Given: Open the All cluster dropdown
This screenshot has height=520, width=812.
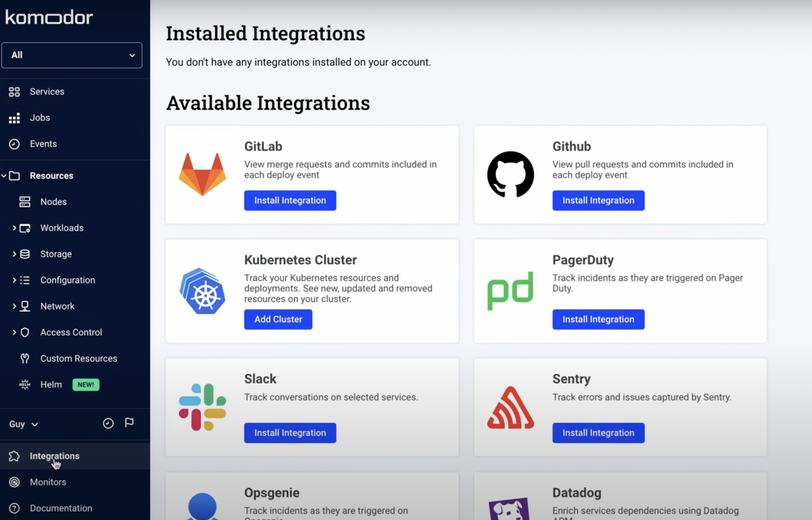Looking at the screenshot, I should click(72, 55).
